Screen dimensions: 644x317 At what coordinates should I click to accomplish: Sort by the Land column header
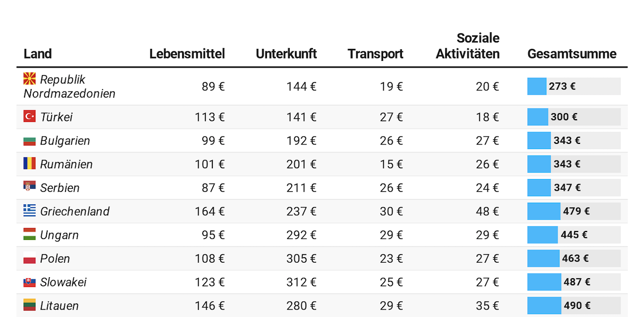coord(38,54)
